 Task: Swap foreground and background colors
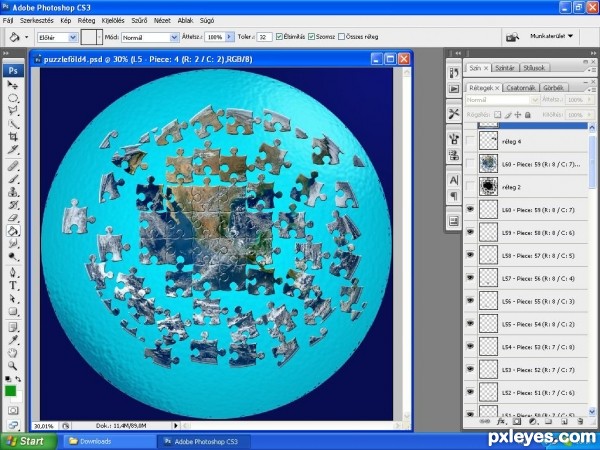[18, 379]
